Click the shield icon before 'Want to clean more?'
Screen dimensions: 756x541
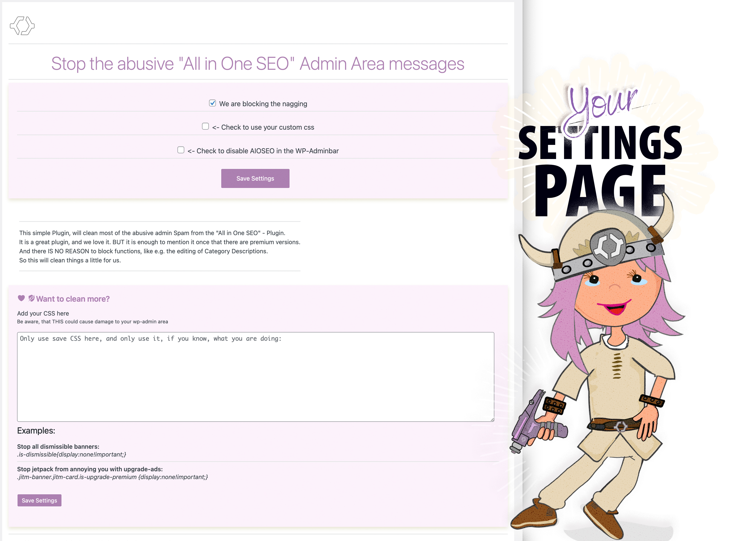coord(31,298)
